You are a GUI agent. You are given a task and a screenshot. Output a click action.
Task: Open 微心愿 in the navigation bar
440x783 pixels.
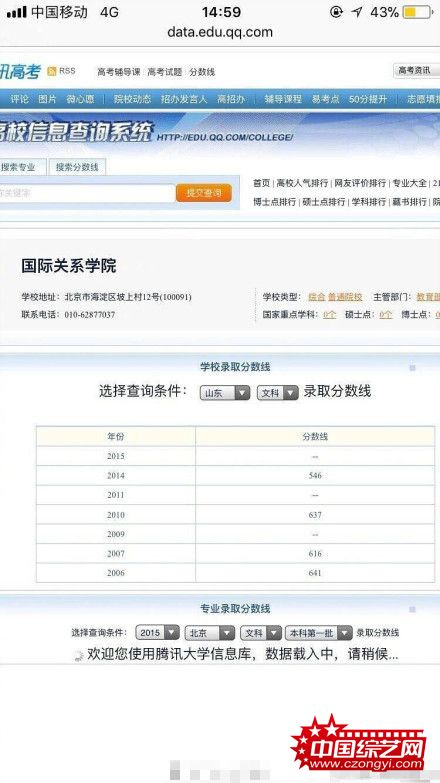(x=80, y=99)
